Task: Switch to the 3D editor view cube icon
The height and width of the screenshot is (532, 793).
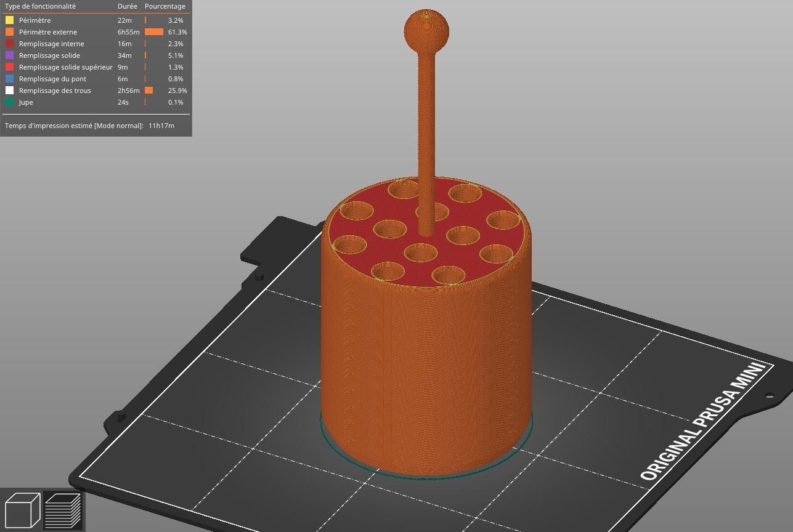Action: [x=22, y=510]
